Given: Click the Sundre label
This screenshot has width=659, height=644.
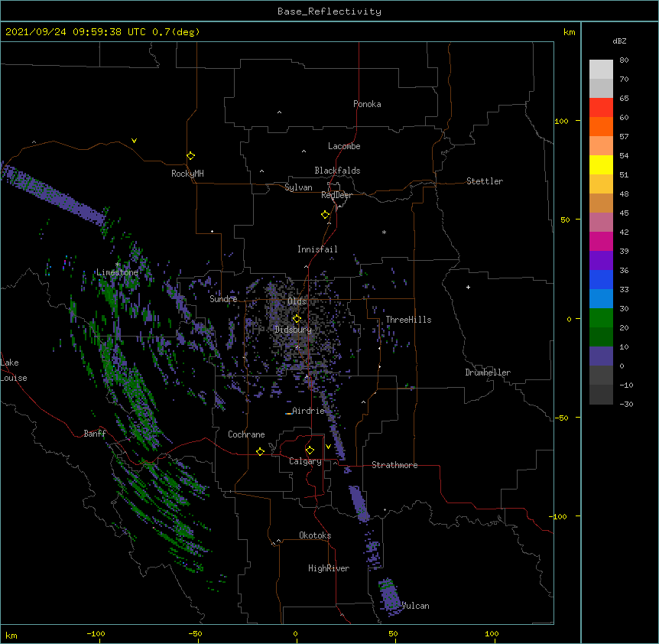Looking at the screenshot, I should coord(223,299).
